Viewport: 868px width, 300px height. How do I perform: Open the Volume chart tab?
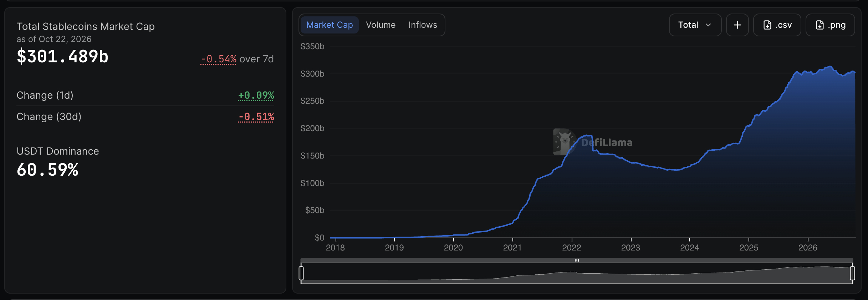point(381,25)
